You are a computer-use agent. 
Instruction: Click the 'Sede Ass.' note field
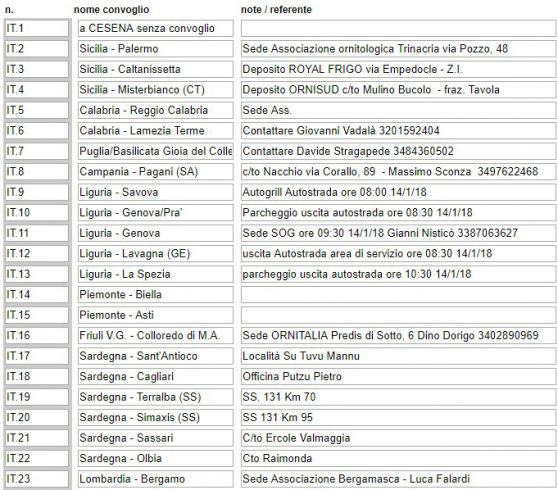(398, 110)
